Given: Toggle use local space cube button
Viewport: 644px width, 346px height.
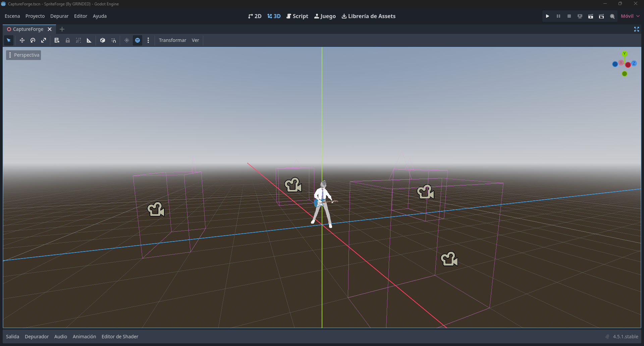Looking at the screenshot, I should 103,40.
